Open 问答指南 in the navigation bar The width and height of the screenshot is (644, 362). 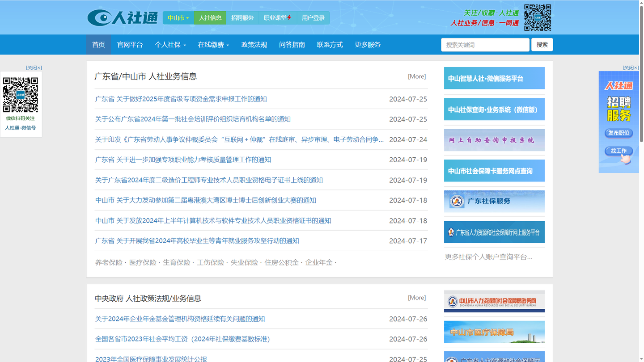click(x=292, y=45)
